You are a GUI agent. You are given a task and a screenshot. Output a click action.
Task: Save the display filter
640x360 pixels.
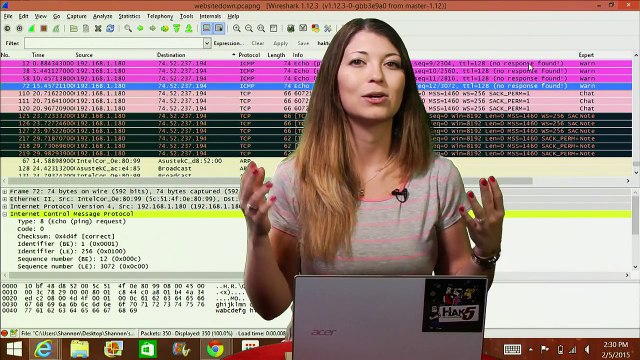[x=303, y=43]
